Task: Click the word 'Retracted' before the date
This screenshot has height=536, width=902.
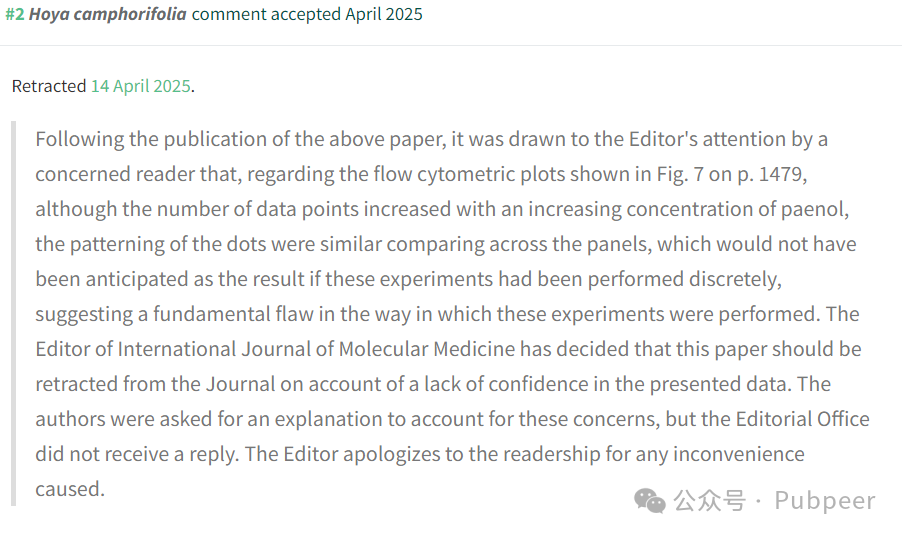Action: 49,86
